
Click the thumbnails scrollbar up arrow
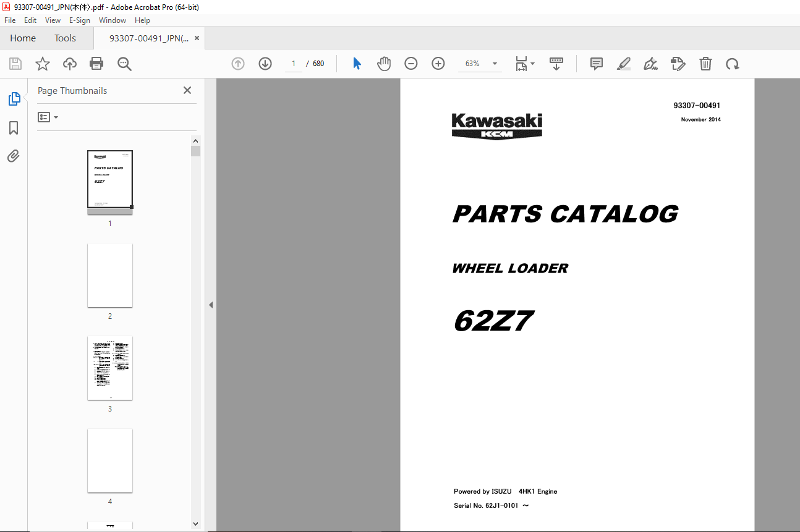coord(195,140)
